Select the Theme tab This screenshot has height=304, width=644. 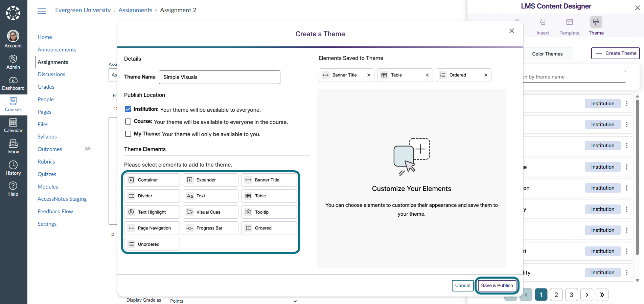pos(596,26)
